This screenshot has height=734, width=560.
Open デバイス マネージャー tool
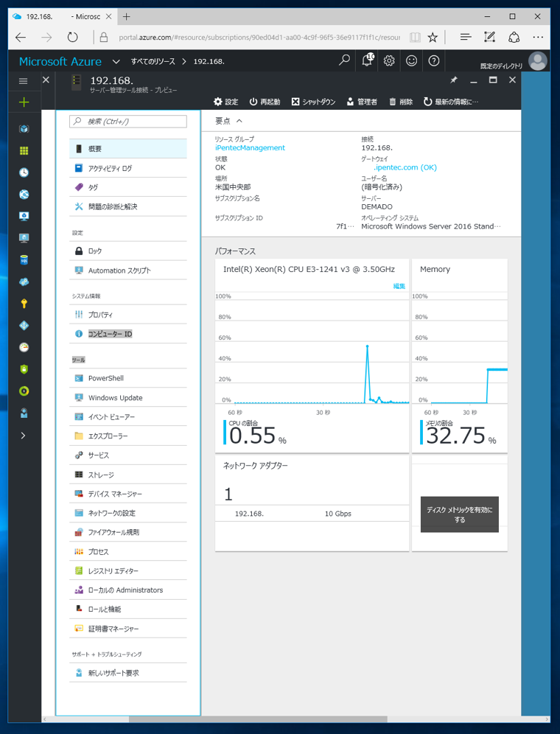(x=127, y=494)
